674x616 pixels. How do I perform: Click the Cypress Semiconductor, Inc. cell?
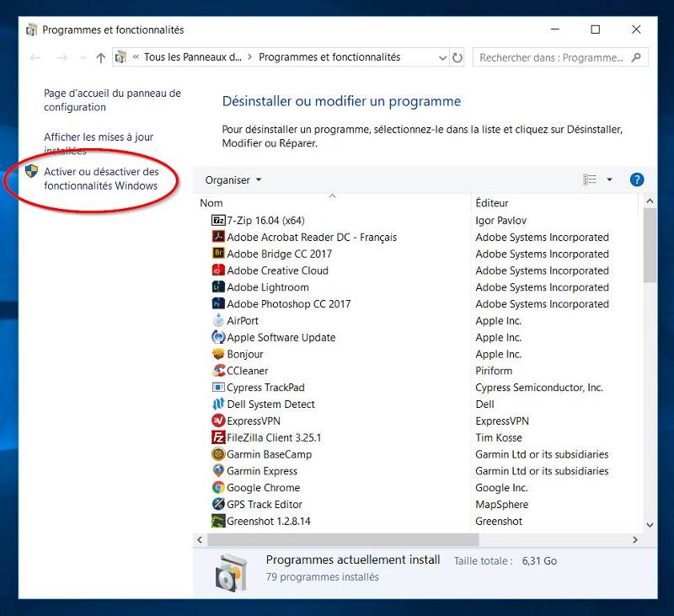tap(539, 388)
